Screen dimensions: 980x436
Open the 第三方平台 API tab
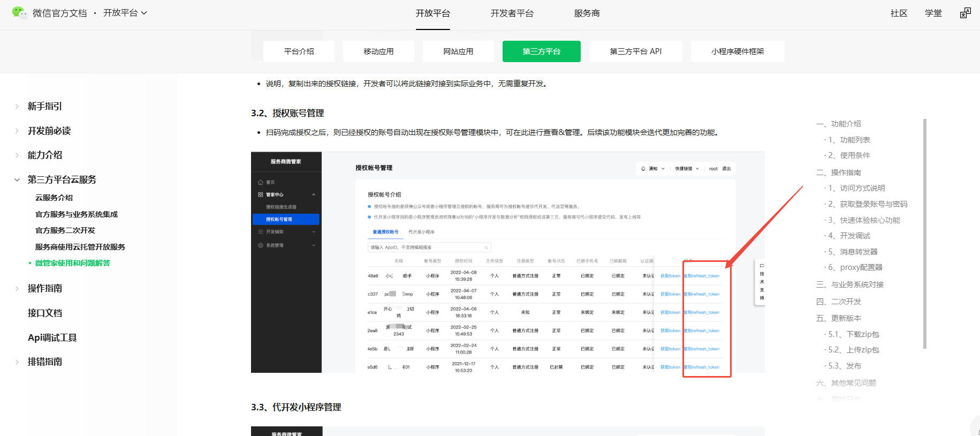click(x=636, y=51)
